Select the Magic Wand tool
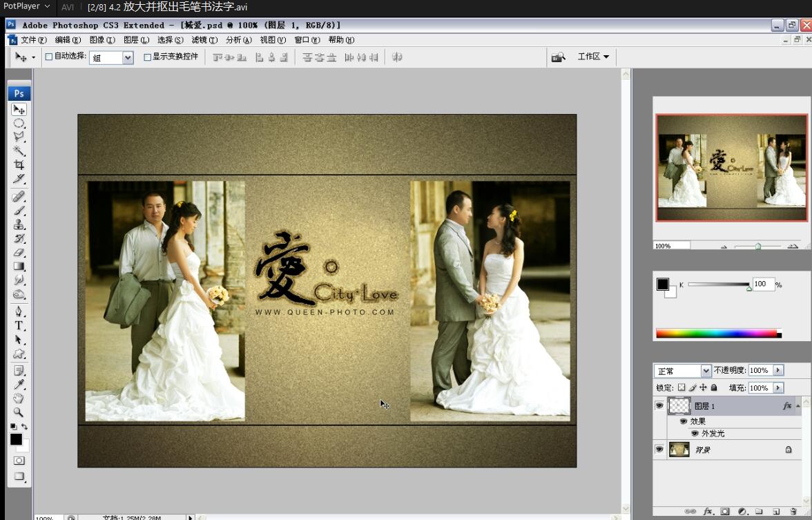The width and height of the screenshot is (812, 520). click(x=19, y=151)
